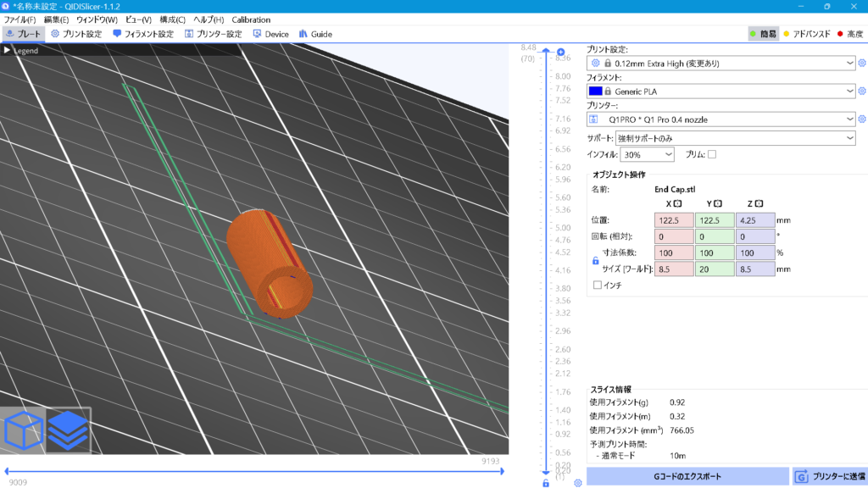Open the layer slider settings gear
The width and height of the screenshot is (868, 488).
tap(577, 483)
